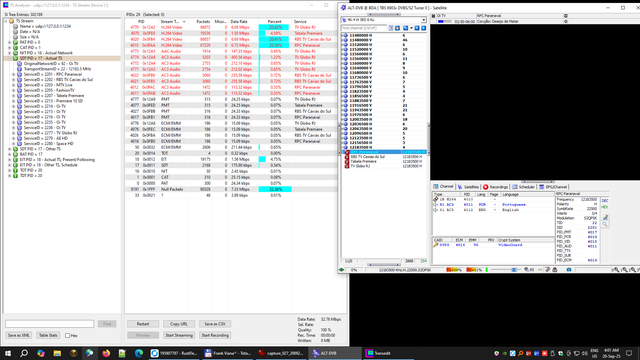Open File Explorer from the taskbar

[57, 353]
